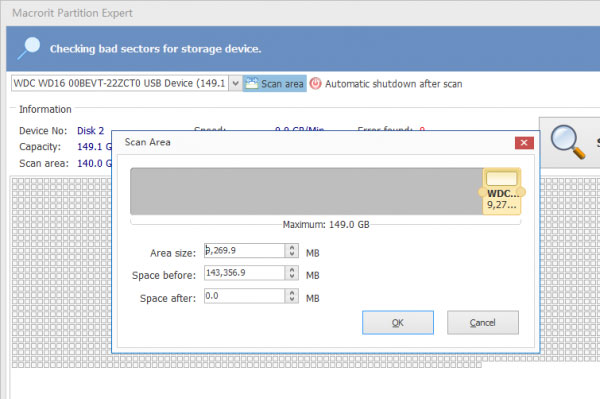This screenshot has width=600, height=399.
Task: Click the left handle of scan area block
Action: (482, 192)
